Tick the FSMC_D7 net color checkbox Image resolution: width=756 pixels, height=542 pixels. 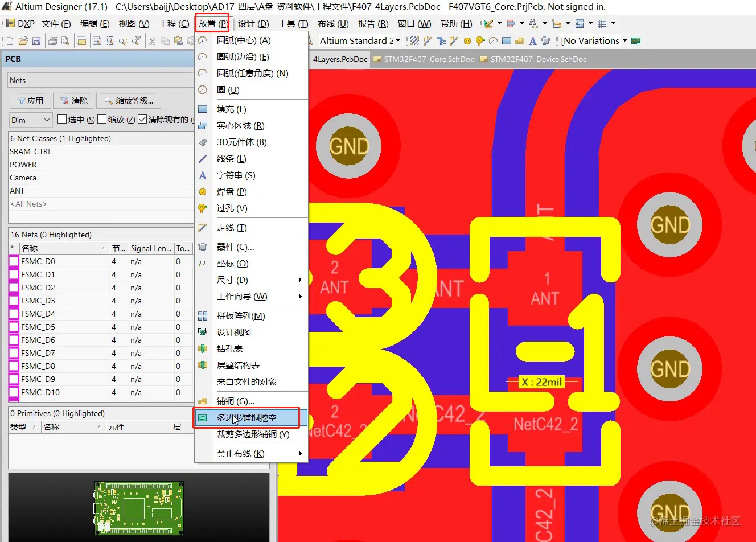[14, 353]
